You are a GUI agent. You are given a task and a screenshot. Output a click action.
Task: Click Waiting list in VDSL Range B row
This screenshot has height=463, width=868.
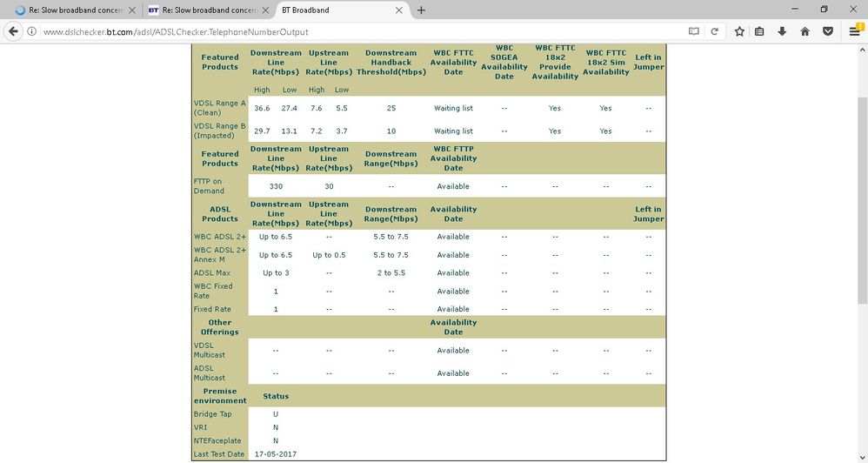click(453, 131)
